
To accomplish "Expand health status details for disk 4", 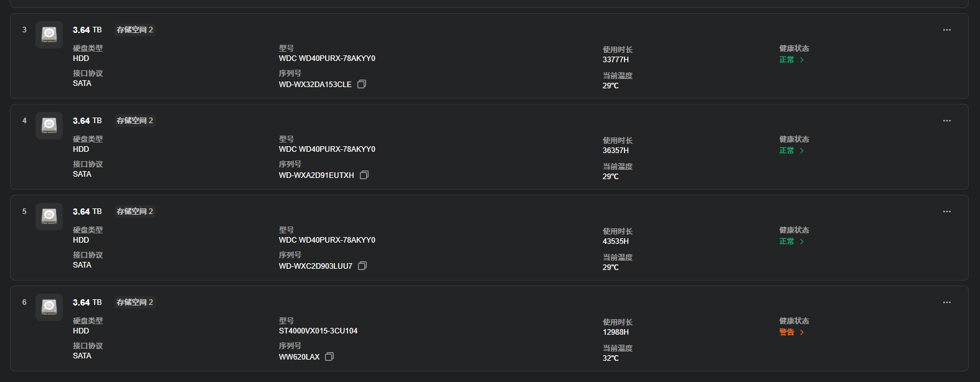I will pyautogui.click(x=791, y=151).
